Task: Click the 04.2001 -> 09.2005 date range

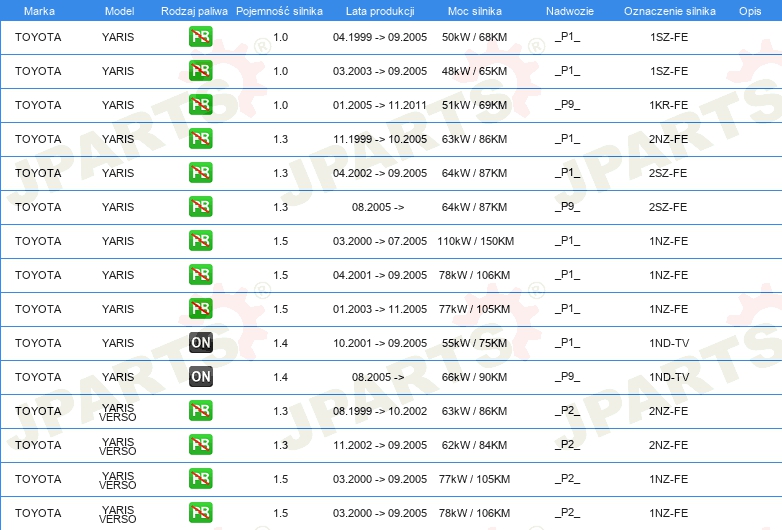Action: [x=380, y=275]
